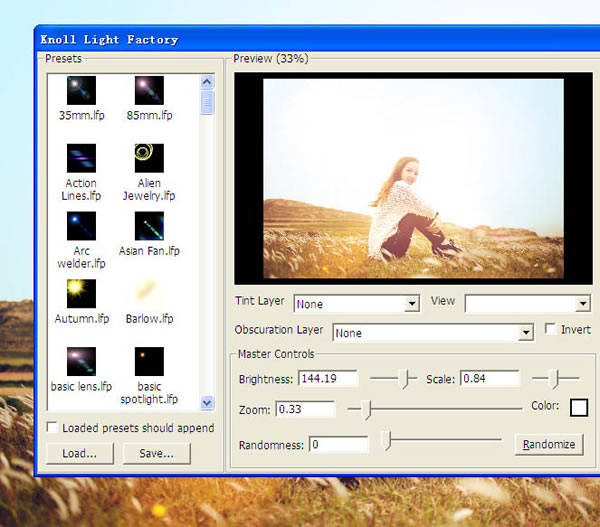Image resolution: width=600 pixels, height=527 pixels.
Task: Pick the basic lens.lfp preset
Action: (x=81, y=361)
